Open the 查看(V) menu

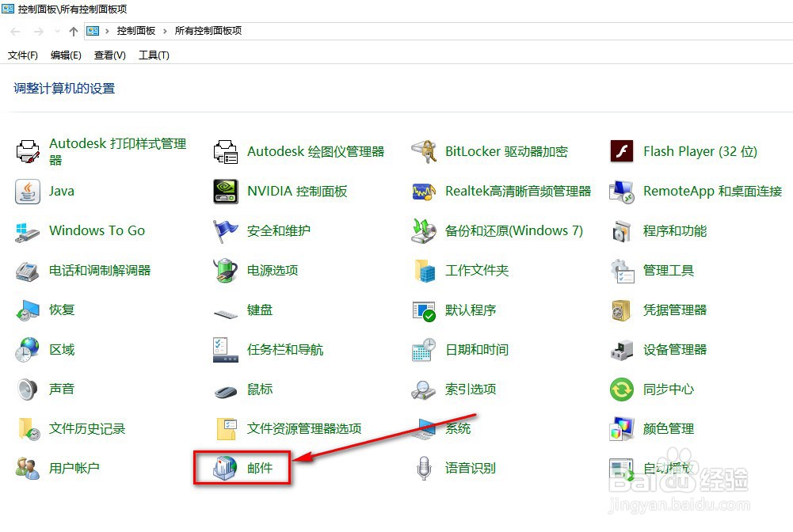(110, 55)
